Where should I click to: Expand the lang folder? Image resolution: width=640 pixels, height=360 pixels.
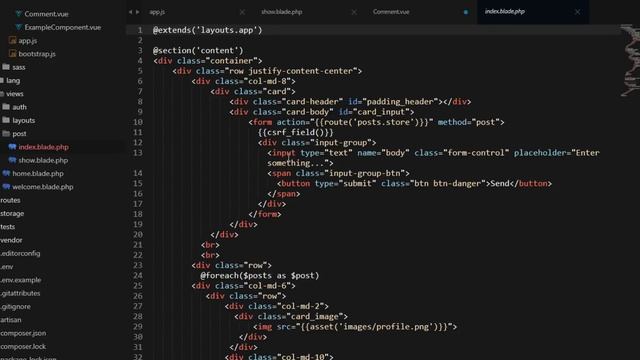click(x=13, y=80)
